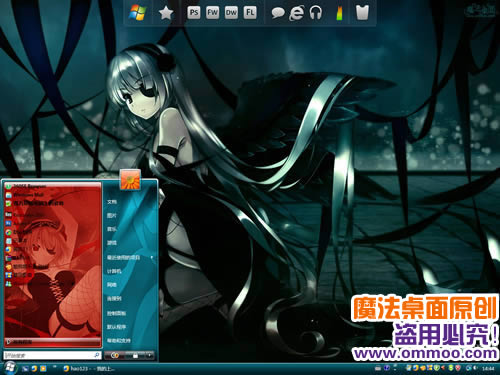Open the volume speaker tray icon
This screenshot has height=375, width=500.
475,368
